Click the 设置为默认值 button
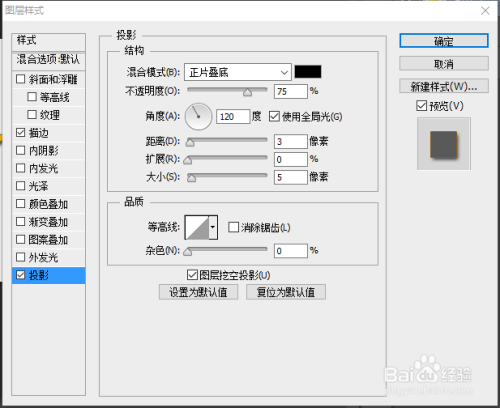Image resolution: width=500 pixels, height=408 pixels. [198, 292]
